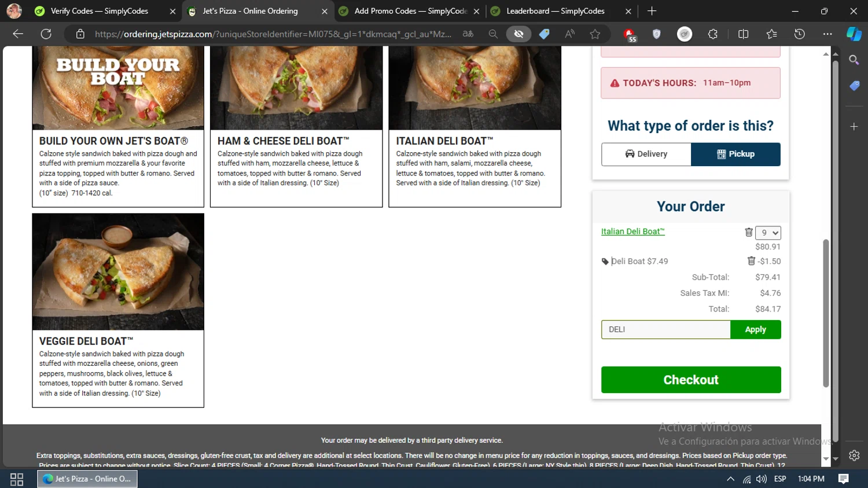The width and height of the screenshot is (868, 488).
Task: Open the site information lock icon
Action: pyautogui.click(x=80, y=34)
